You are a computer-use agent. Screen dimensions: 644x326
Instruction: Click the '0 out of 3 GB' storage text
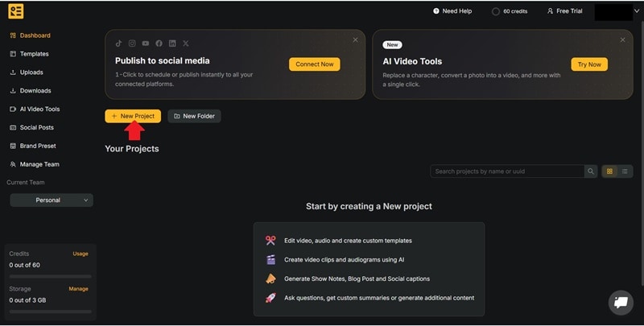tap(27, 300)
